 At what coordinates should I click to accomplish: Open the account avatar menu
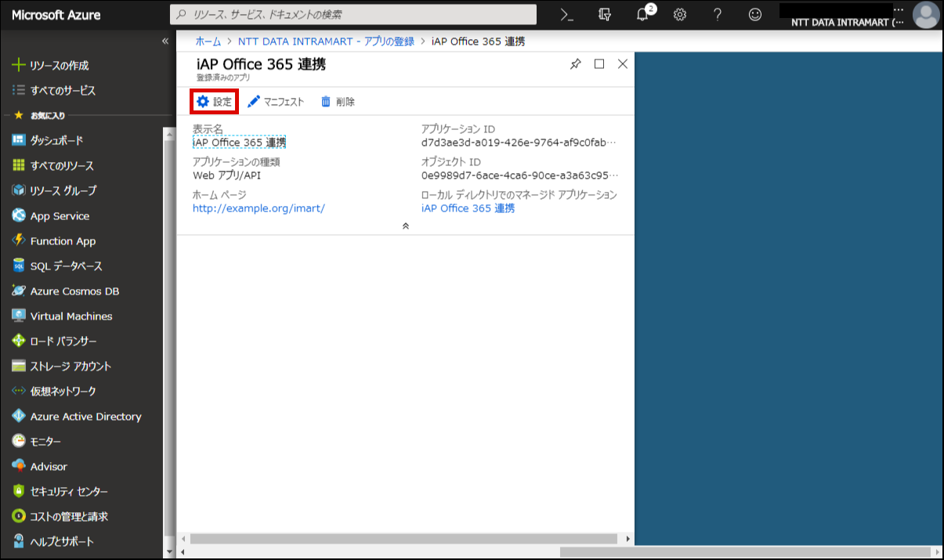tap(927, 14)
